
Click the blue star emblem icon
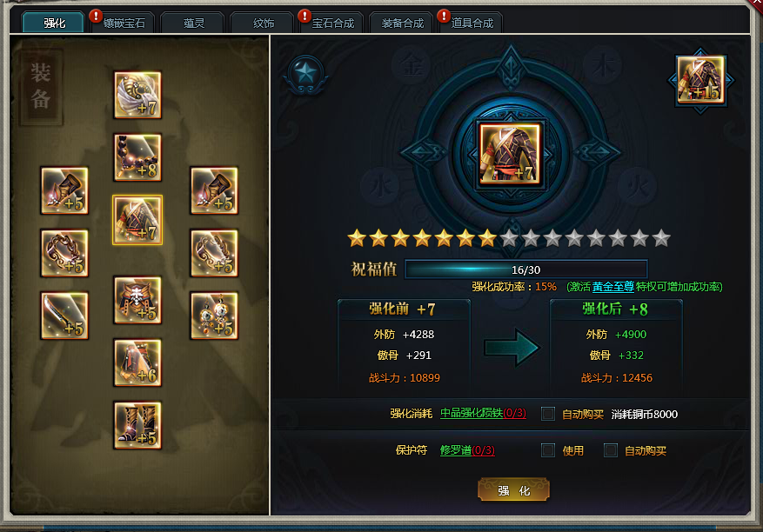point(305,75)
